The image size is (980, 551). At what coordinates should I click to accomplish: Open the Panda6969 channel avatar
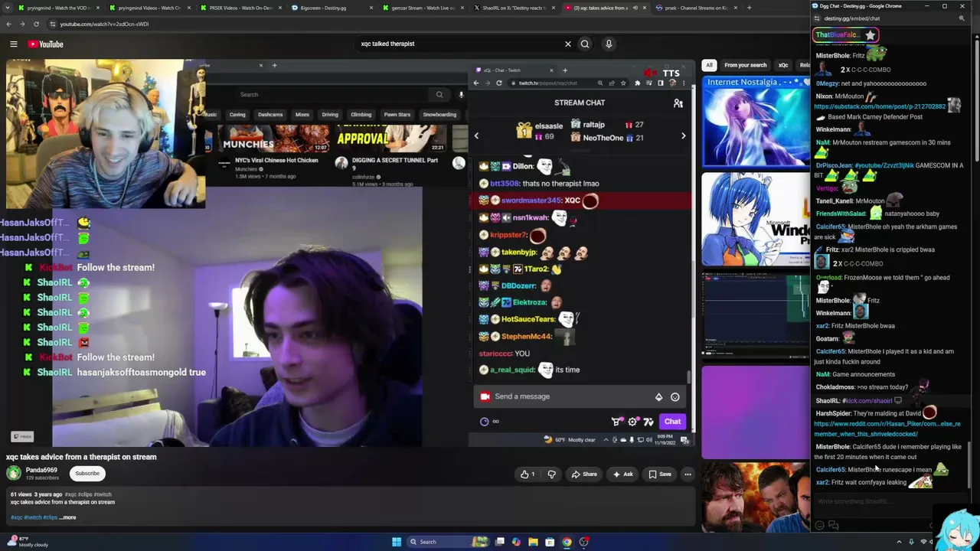(x=14, y=473)
